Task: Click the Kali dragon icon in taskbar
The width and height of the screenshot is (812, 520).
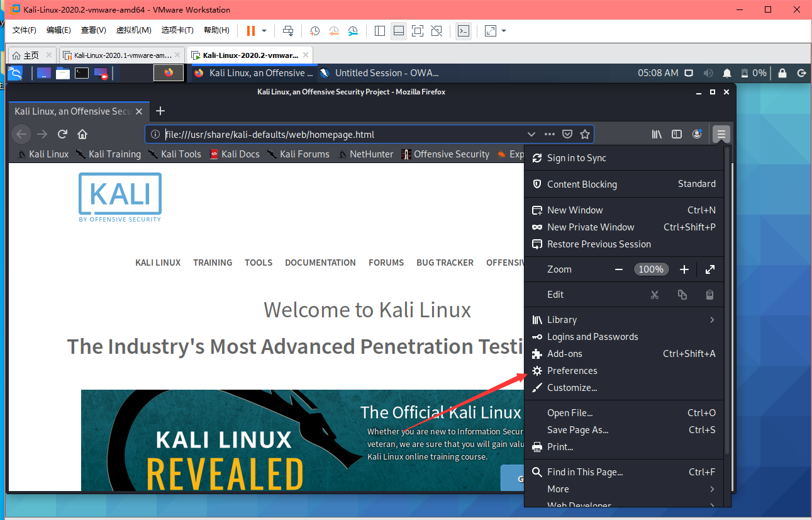Action: pyautogui.click(x=14, y=73)
